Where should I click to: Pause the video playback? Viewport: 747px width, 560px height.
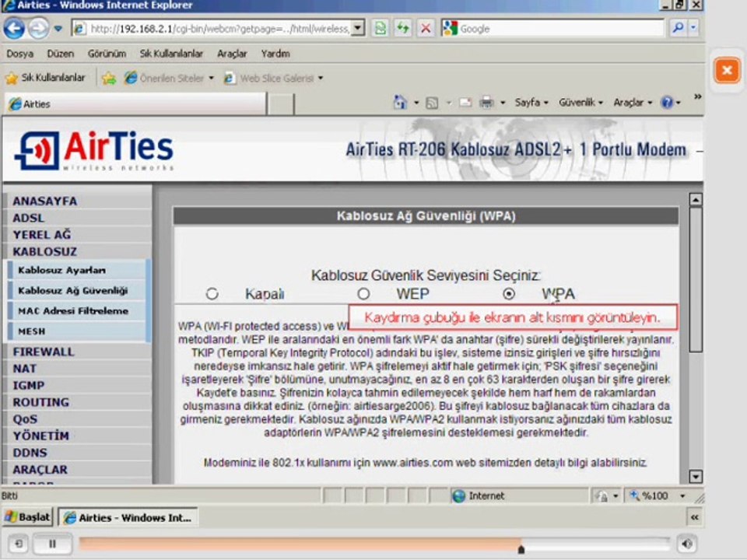(x=52, y=544)
